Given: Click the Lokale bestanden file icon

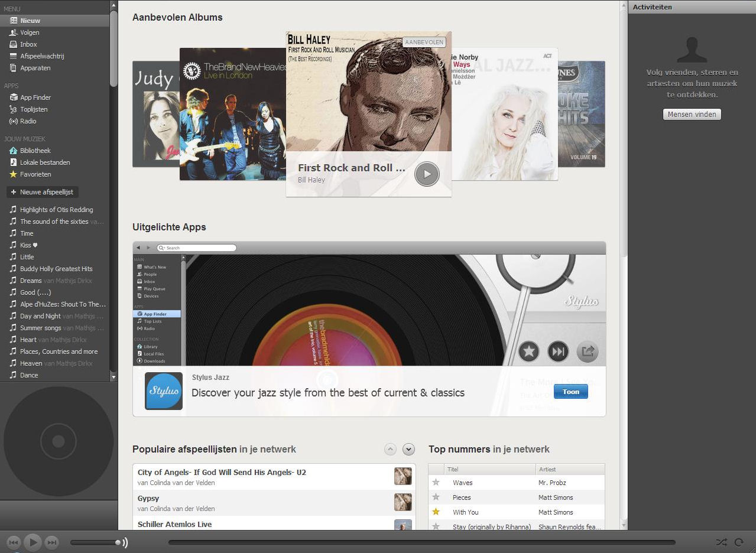Looking at the screenshot, I should pyautogui.click(x=14, y=162).
